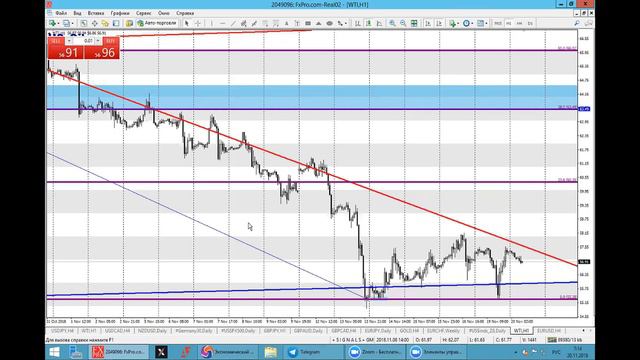
Task: Open the Windows Start button
Action: pyautogui.click(x=54, y=352)
